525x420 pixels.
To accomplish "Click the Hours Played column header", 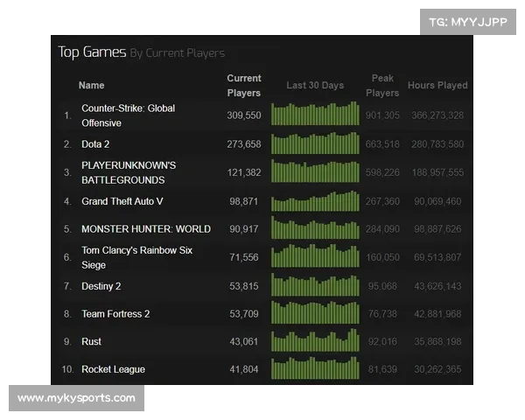I will point(437,86).
